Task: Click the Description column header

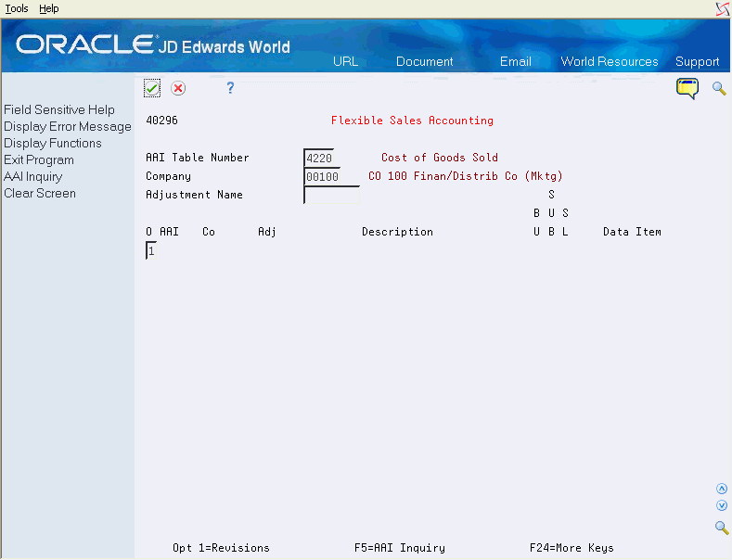Action: (x=397, y=232)
